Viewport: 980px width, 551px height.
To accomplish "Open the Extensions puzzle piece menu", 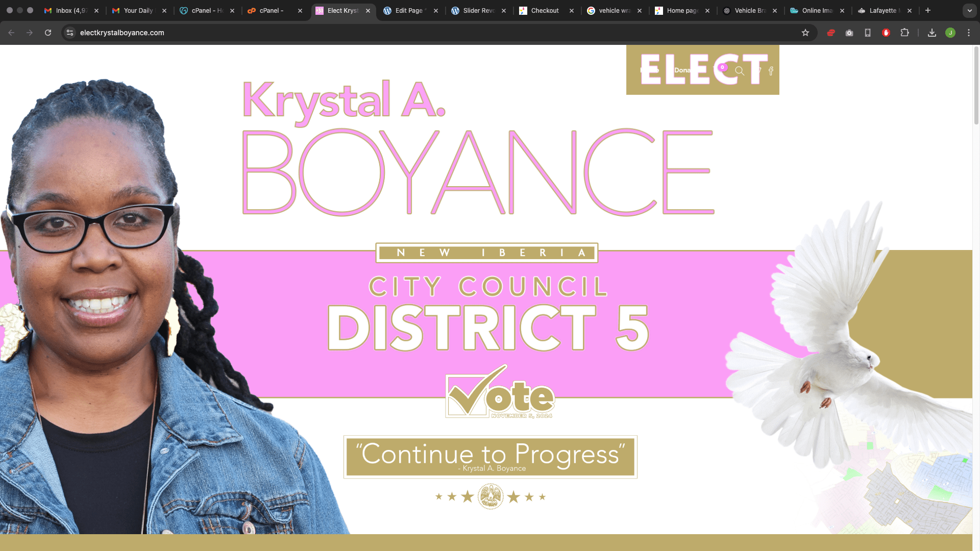I will pos(904,33).
